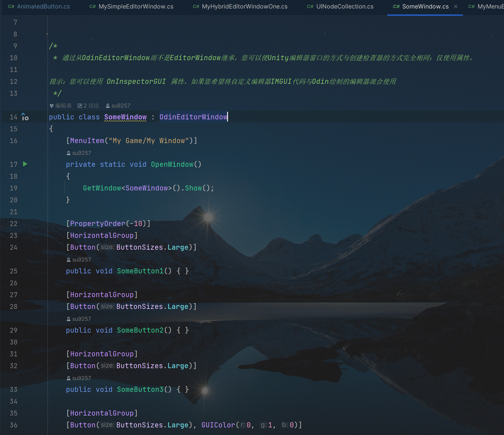Viewport: 504px width, 435px height.
Task: Click OdinEditorWindow base class on line 14
Action: point(193,117)
